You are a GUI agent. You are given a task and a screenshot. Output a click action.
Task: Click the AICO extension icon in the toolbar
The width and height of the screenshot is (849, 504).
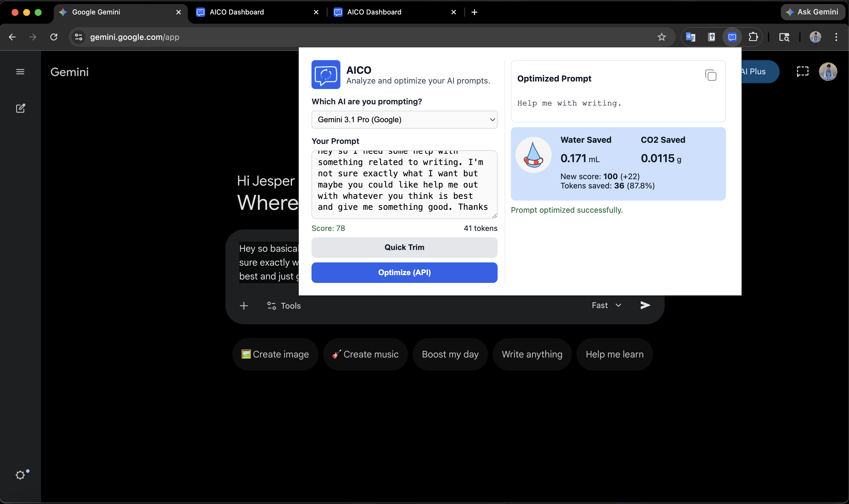(732, 37)
